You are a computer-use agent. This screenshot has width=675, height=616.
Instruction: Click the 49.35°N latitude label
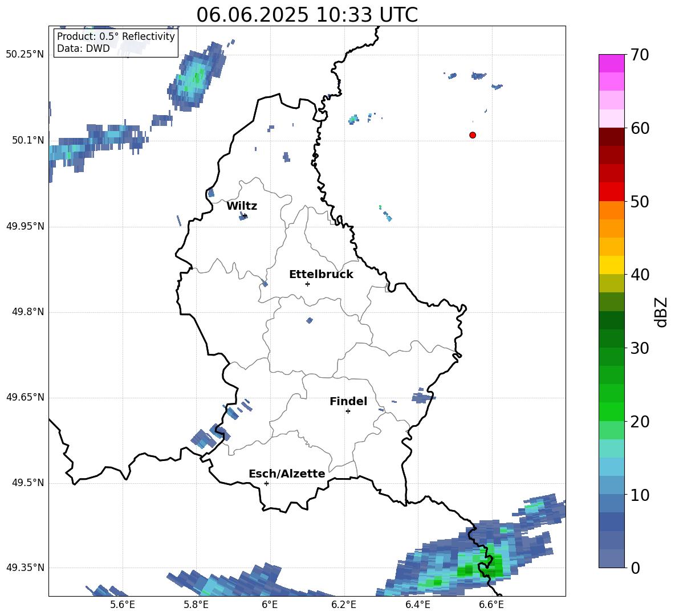click(25, 568)
